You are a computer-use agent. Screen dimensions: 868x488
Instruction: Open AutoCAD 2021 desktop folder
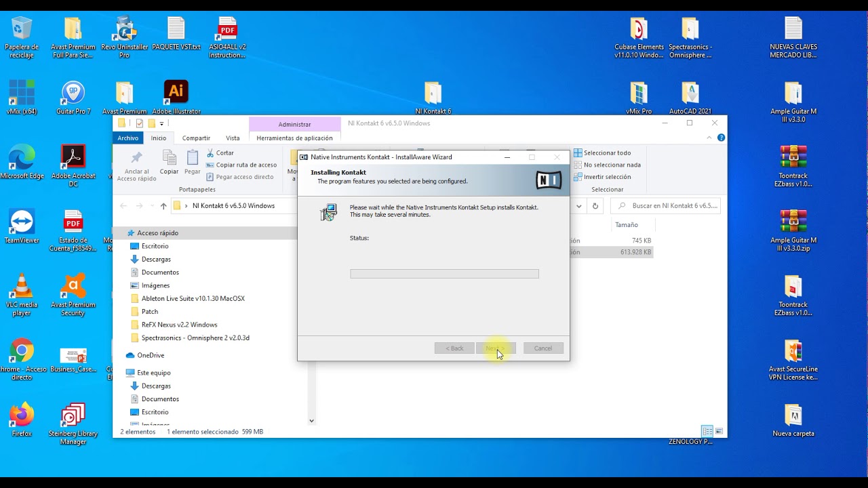pyautogui.click(x=690, y=98)
